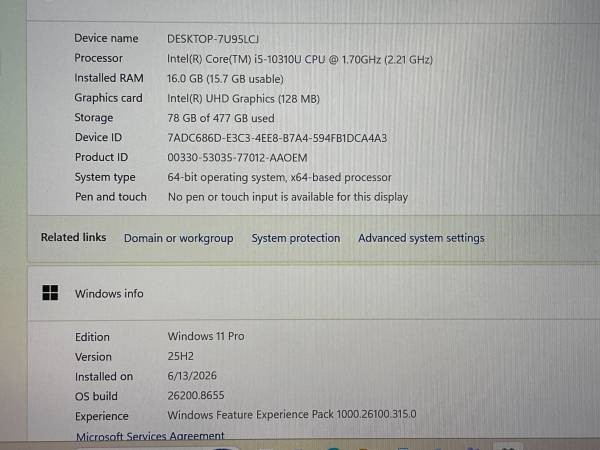
Task: Click the Version label
Action: pyautogui.click(x=93, y=357)
